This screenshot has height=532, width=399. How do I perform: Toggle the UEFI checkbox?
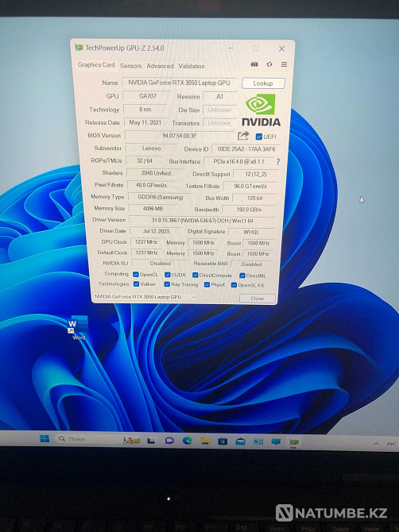pos(259,137)
